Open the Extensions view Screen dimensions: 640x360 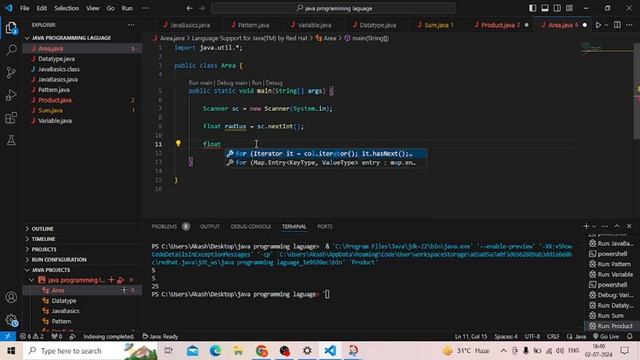tap(11, 118)
